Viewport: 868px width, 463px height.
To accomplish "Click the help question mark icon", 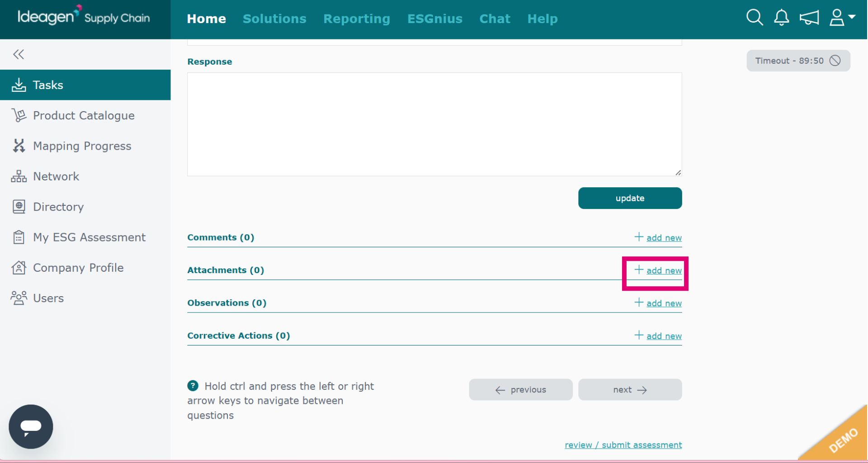I will click(193, 386).
